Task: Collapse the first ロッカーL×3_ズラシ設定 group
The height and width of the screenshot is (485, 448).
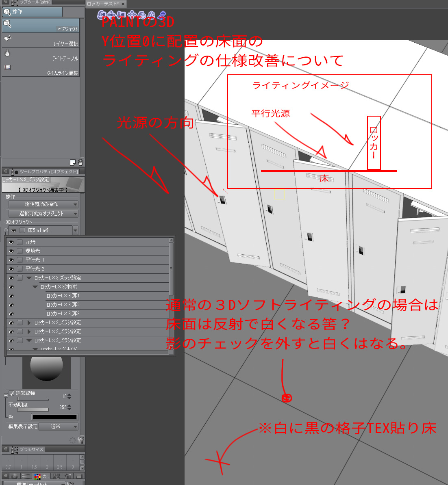Action: 29,278
